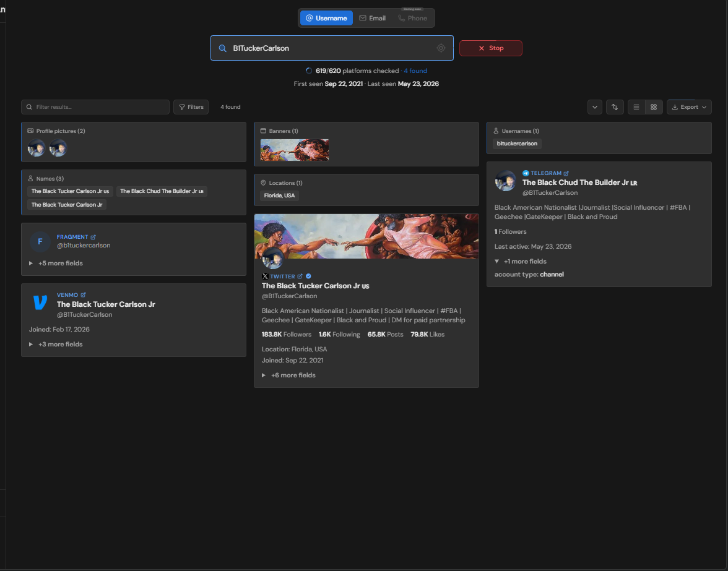Select the 'b1tuckercarlson' username chip
The height and width of the screenshot is (571, 728).
(517, 144)
